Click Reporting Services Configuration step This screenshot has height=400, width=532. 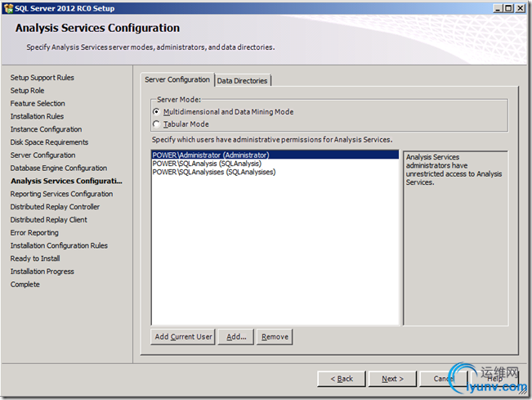[61, 194]
